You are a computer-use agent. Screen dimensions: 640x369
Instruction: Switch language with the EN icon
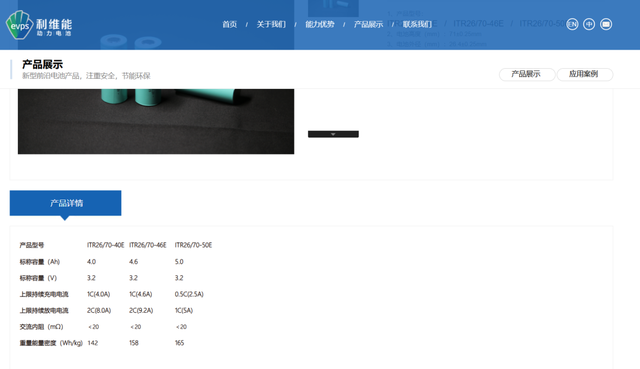click(x=572, y=24)
